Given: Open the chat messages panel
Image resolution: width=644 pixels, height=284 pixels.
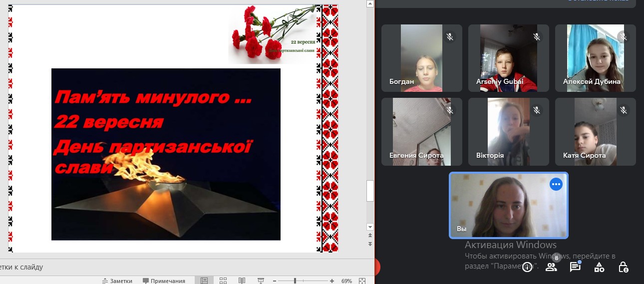Looking at the screenshot, I should 575,267.
